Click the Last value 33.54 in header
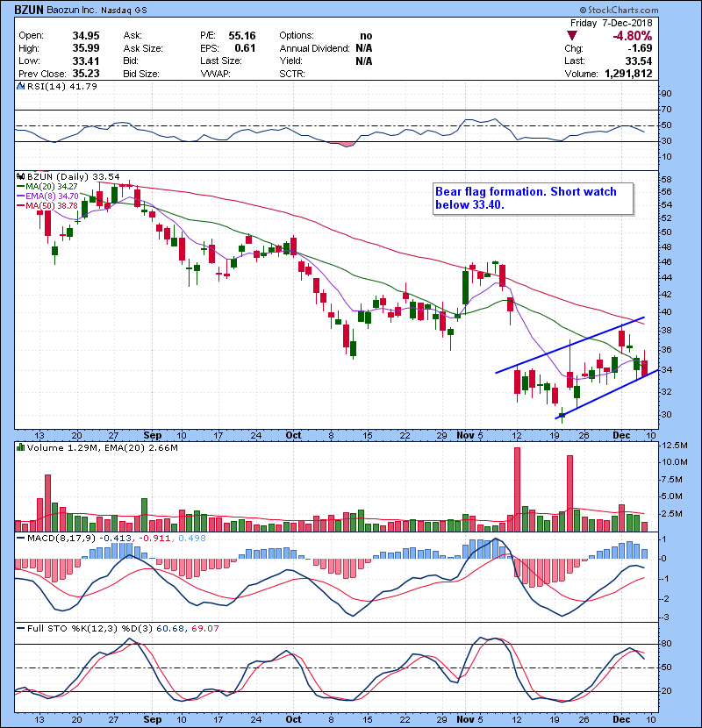The height and width of the screenshot is (728, 702). tap(638, 61)
